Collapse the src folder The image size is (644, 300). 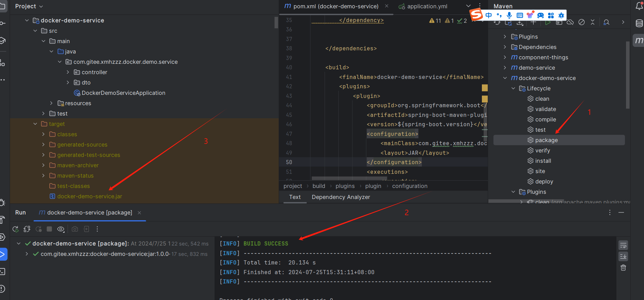pos(35,31)
